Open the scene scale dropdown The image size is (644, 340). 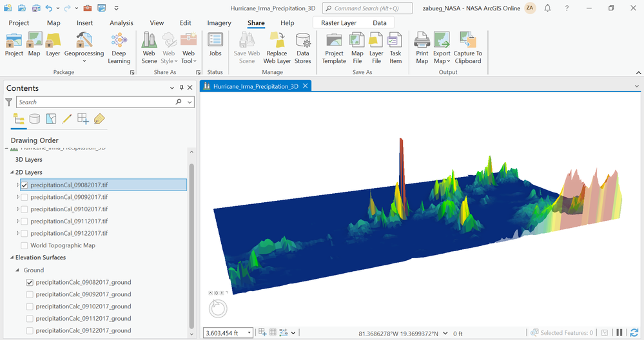coord(249,333)
